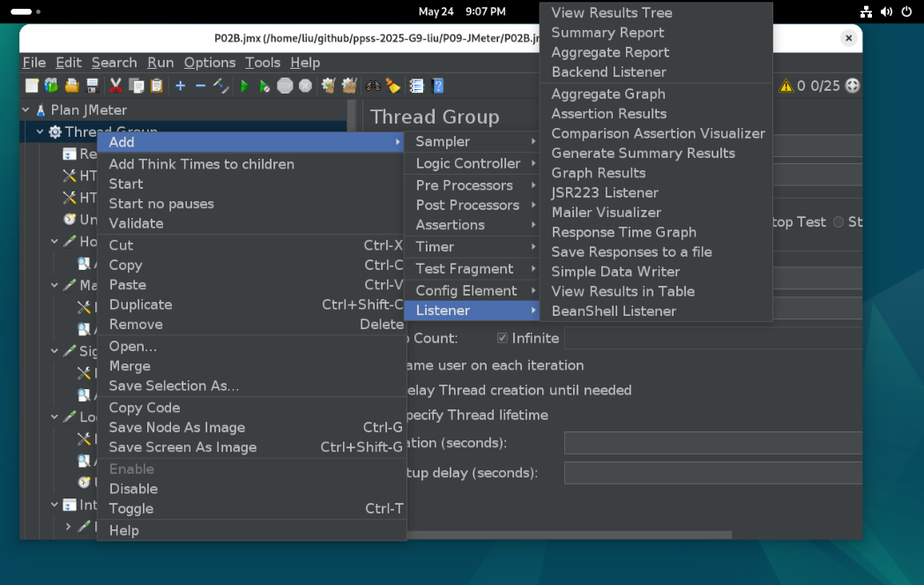This screenshot has width=924, height=585.
Task: Click the binoculars Search toolbar icon
Action: click(373, 86)
